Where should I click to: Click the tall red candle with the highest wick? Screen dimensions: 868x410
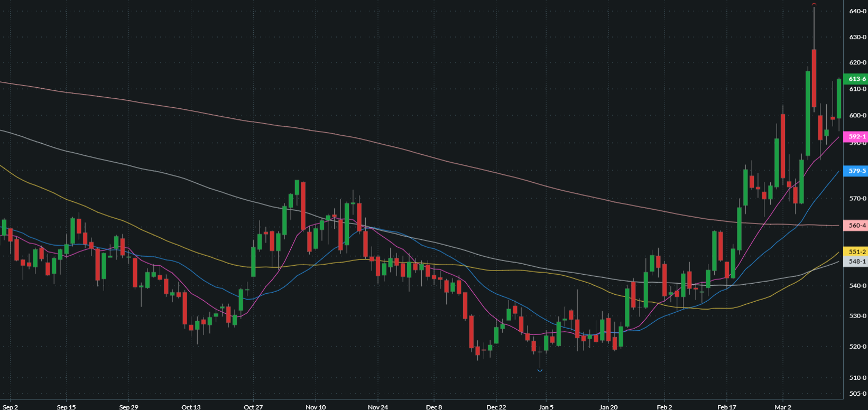(x=814, y=78)
